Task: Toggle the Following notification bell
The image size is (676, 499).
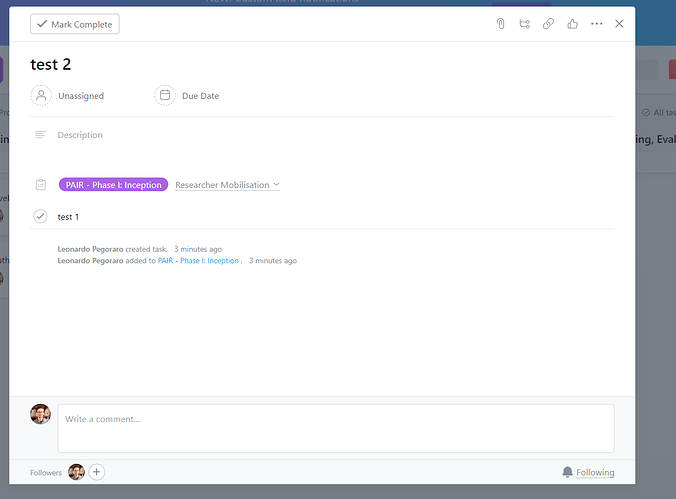Action: pyautogui.click(x=567, y=472)
